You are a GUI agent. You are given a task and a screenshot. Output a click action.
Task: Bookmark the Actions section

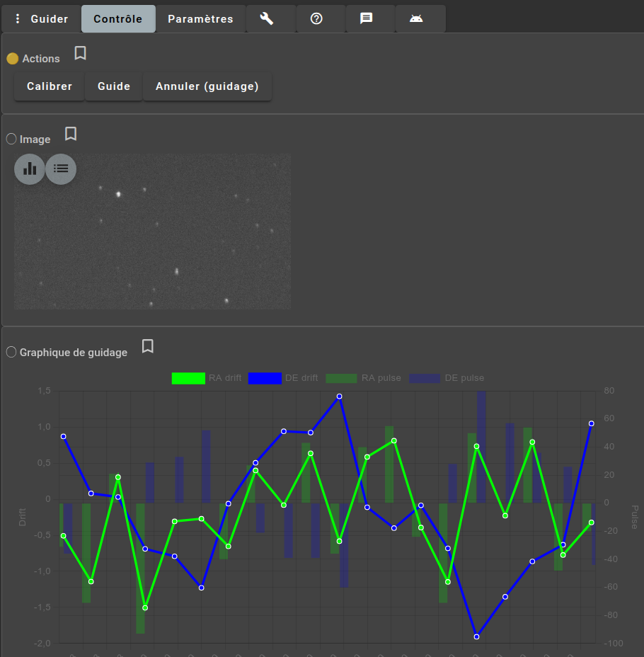[81, 53]
